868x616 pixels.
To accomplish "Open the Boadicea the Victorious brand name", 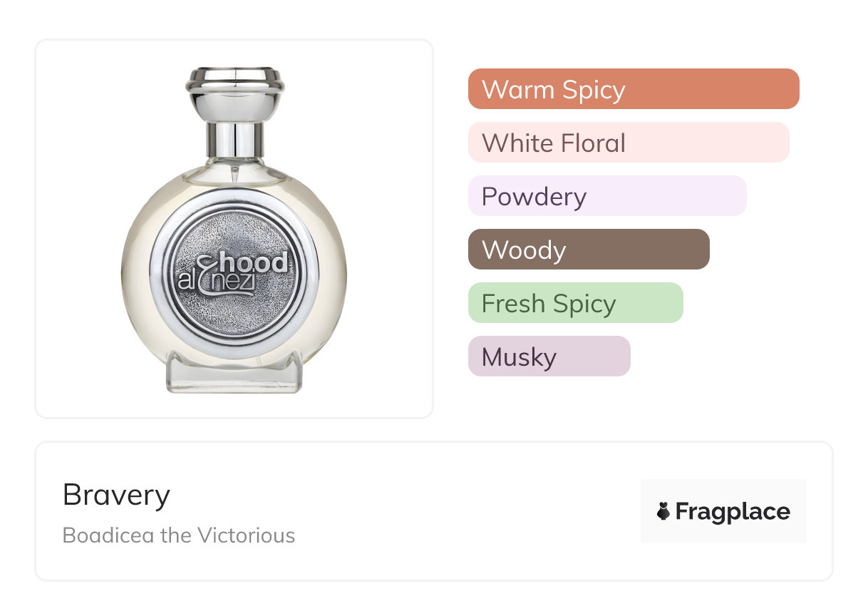I will coord(178,535).
